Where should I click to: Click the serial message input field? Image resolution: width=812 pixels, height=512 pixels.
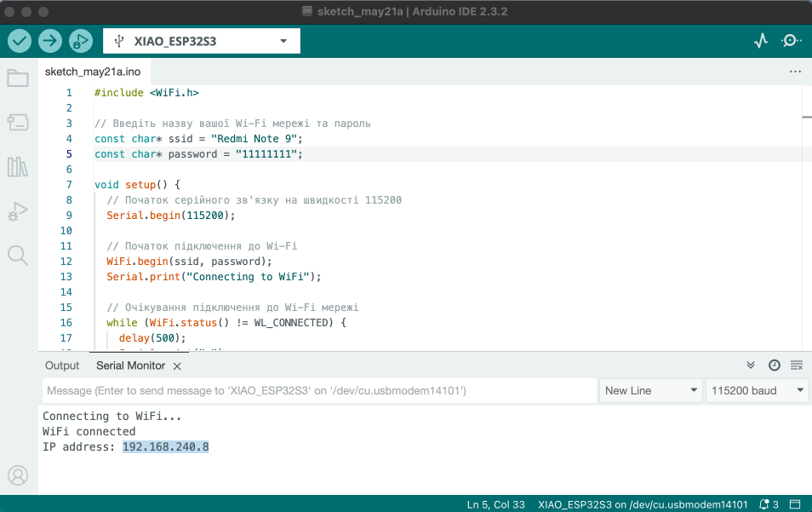click(x=319, y=390)
